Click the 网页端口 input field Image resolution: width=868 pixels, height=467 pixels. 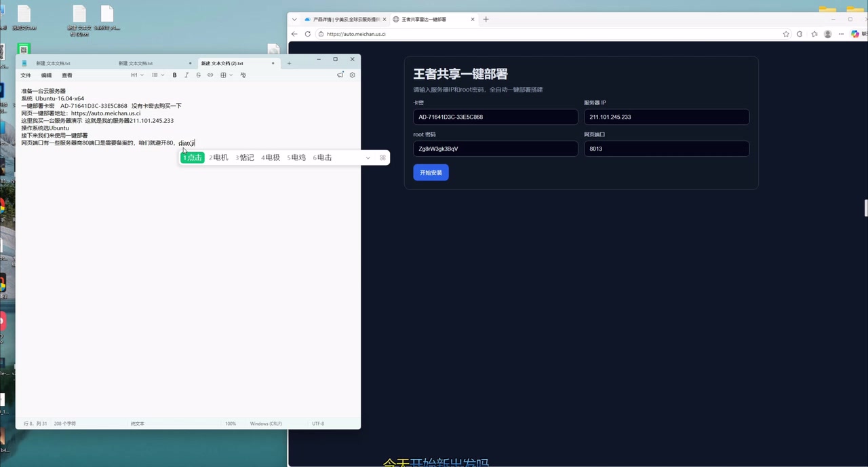pos(667,149)
